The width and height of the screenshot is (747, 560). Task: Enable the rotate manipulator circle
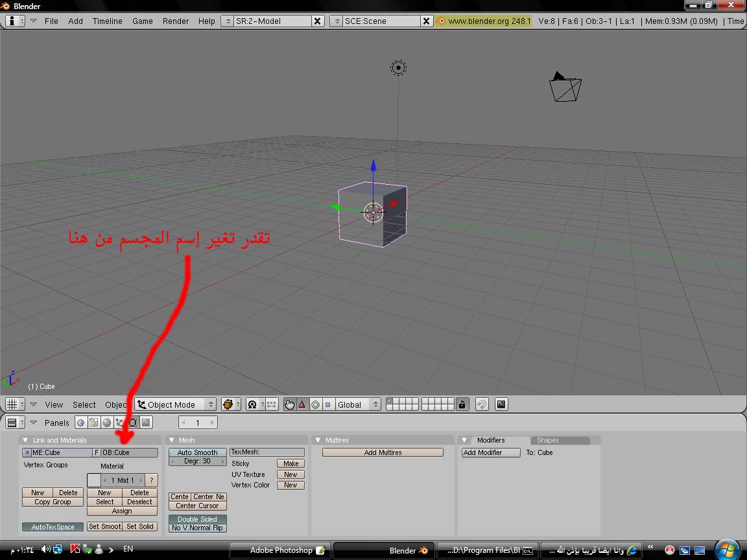315,404
